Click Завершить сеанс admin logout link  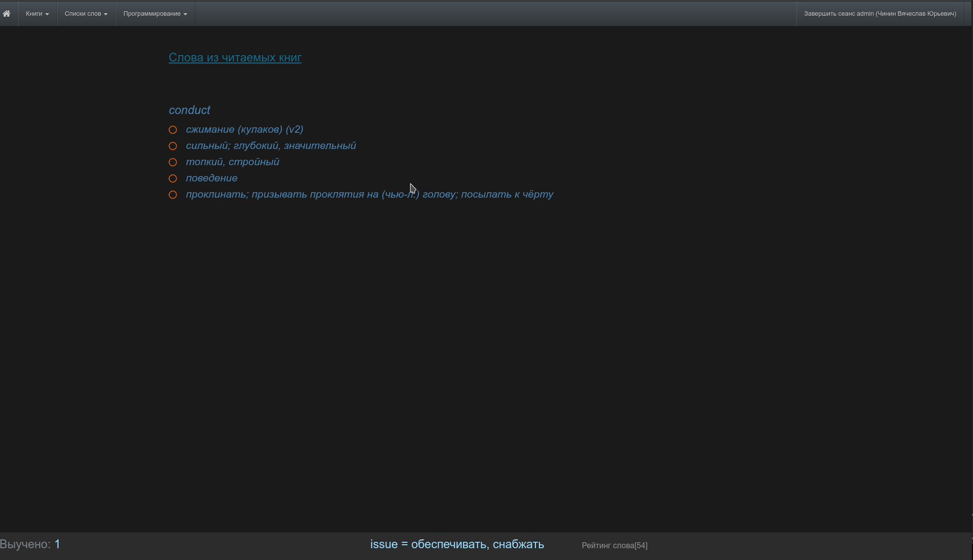(x=880, y=14)
